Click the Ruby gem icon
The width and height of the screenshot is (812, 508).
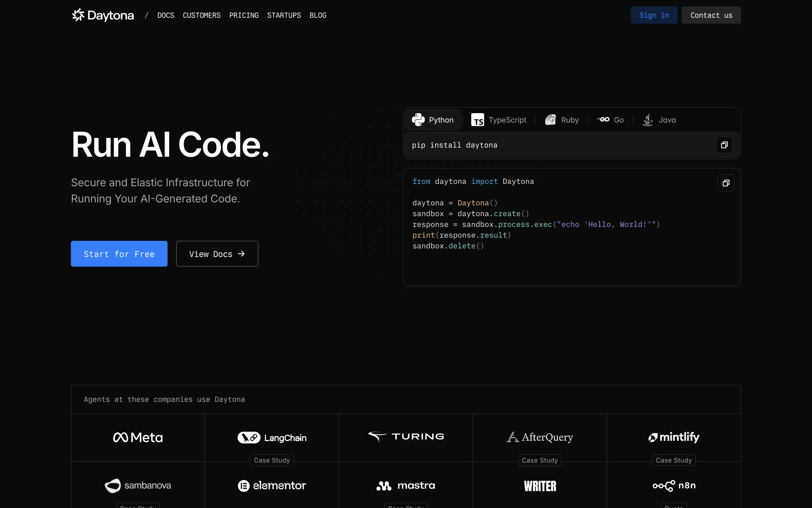550,120
